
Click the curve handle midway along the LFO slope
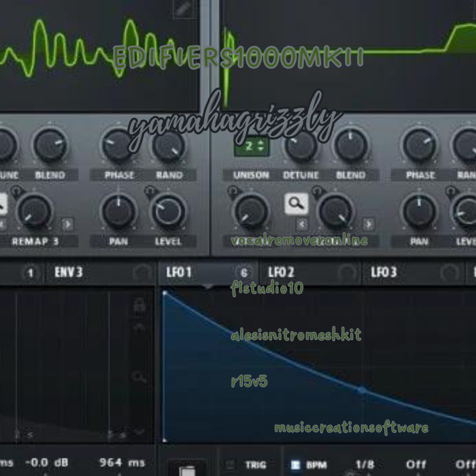click(362, 390)
